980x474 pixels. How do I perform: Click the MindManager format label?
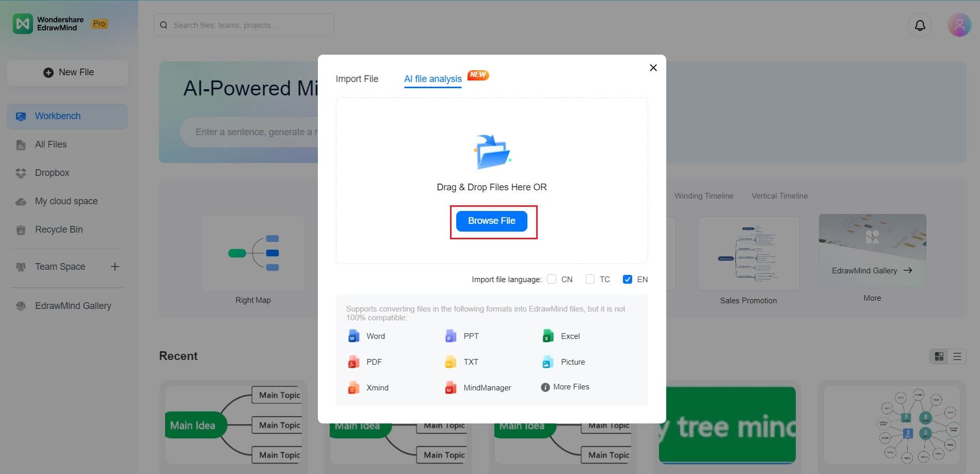pyautogui.click(x=487, y=388)
